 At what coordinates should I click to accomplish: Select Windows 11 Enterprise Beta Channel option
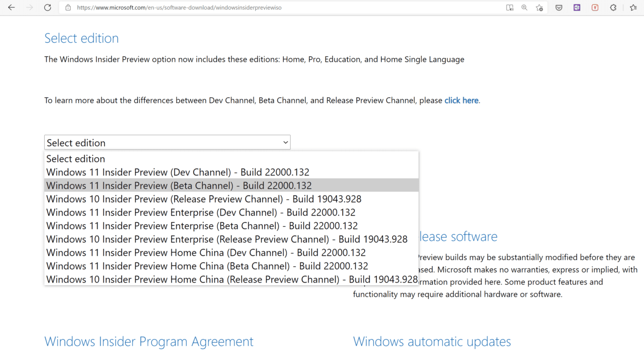click(231, 226)
